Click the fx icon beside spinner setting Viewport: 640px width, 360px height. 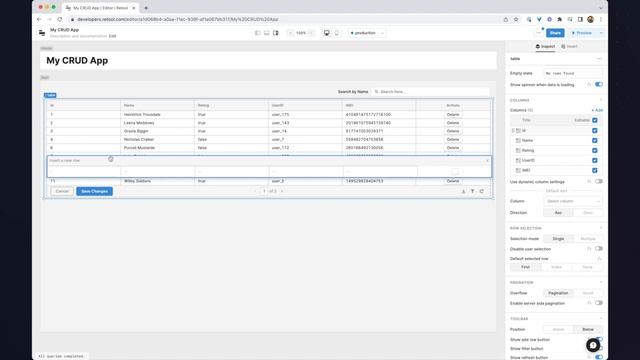[589, 84]
